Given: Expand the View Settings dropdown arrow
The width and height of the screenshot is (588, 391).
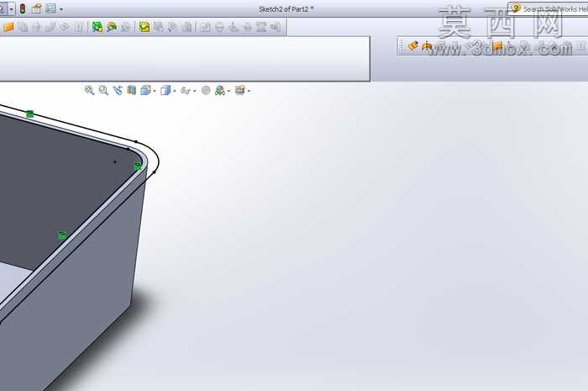Looking at the screenshot, I should click(x=249, y=91).
